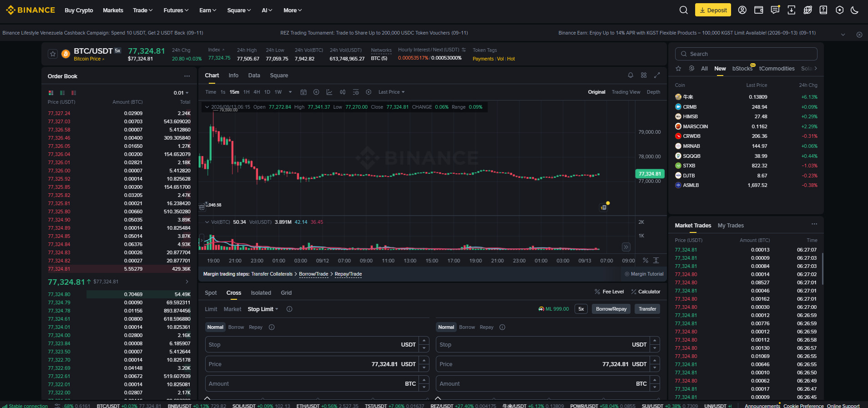Focus the market Search field
Viewport: 868px width, 408px height.
746,54
